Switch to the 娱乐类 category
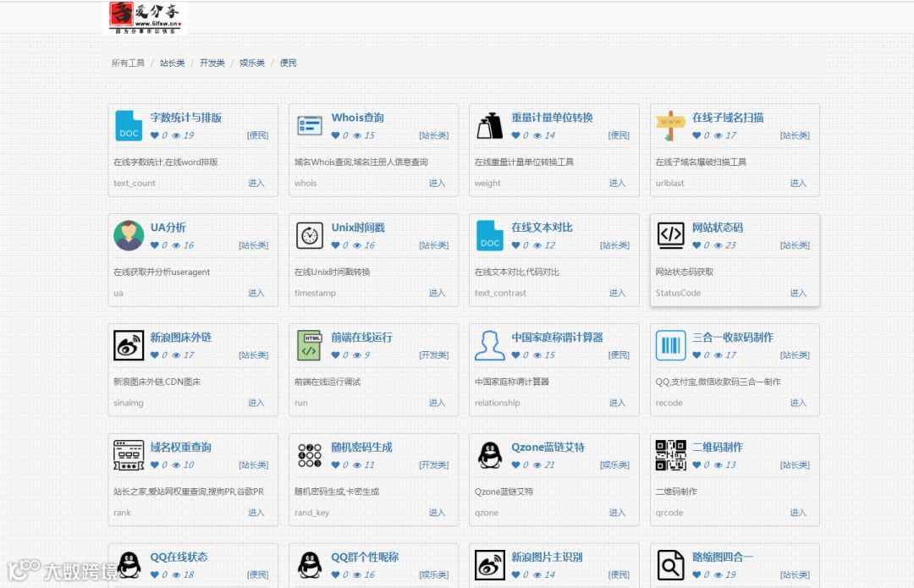 252,63
